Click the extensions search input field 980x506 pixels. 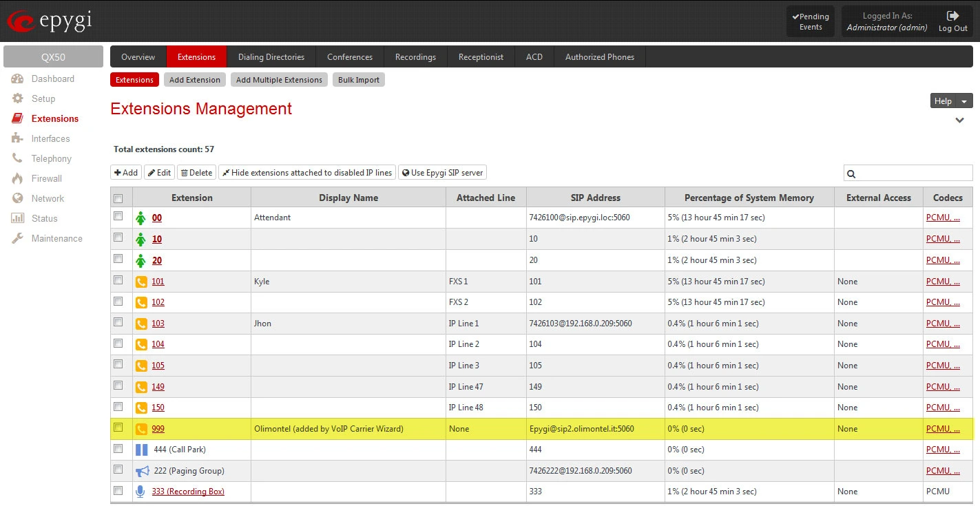point(913,173)
